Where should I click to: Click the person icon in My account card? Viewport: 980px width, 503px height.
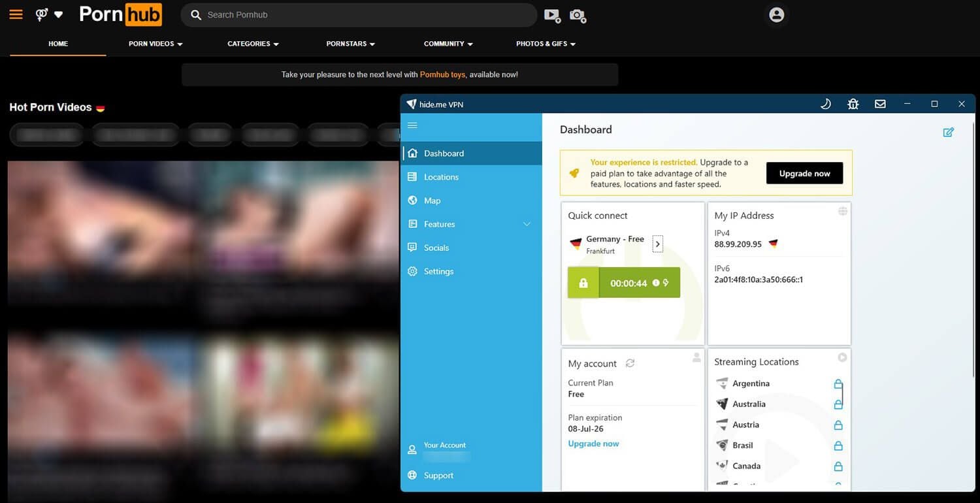pyautogui.click(x=696, y=357)
